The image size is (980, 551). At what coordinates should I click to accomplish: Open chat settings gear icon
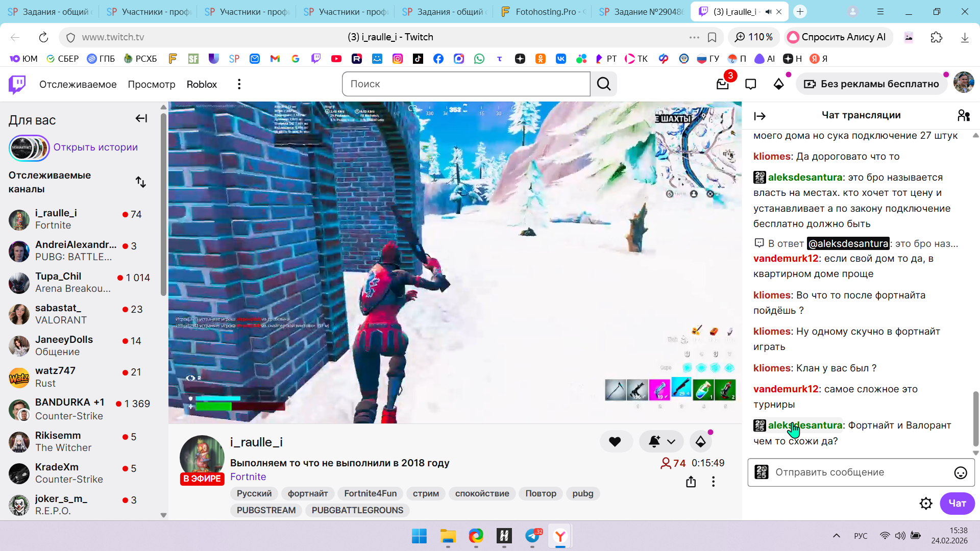click(925, 504)
